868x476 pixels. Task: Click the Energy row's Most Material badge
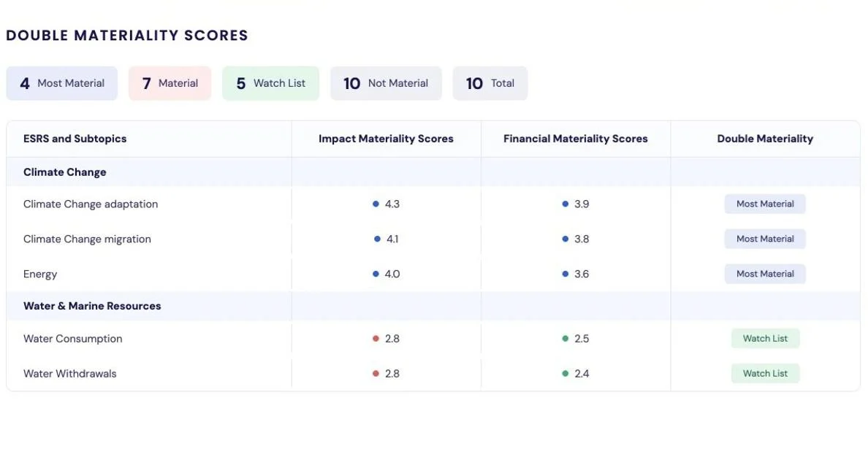tap(765, 274)
